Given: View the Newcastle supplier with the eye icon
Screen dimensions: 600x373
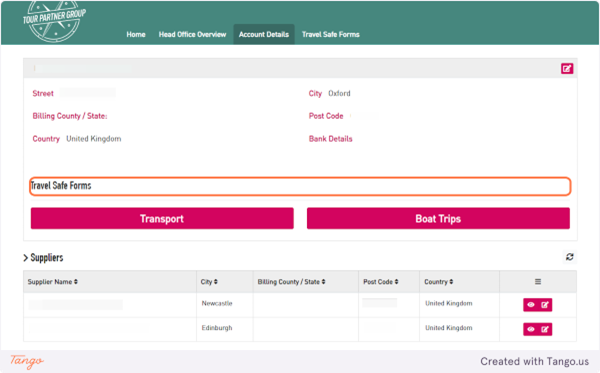Looking at the screenshot, I should [531, 305].
